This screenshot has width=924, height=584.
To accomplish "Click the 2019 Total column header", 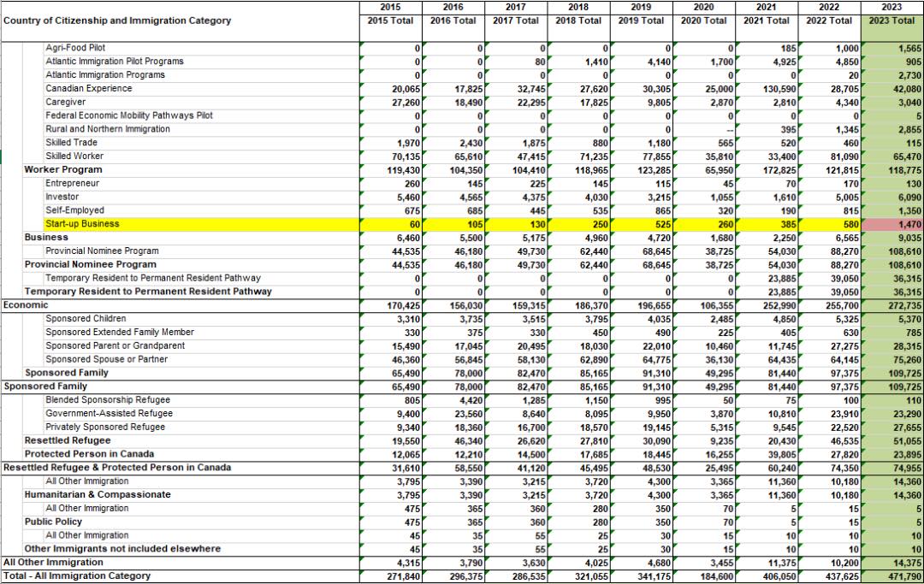I will pyautogui.click(x=641, y=21).
